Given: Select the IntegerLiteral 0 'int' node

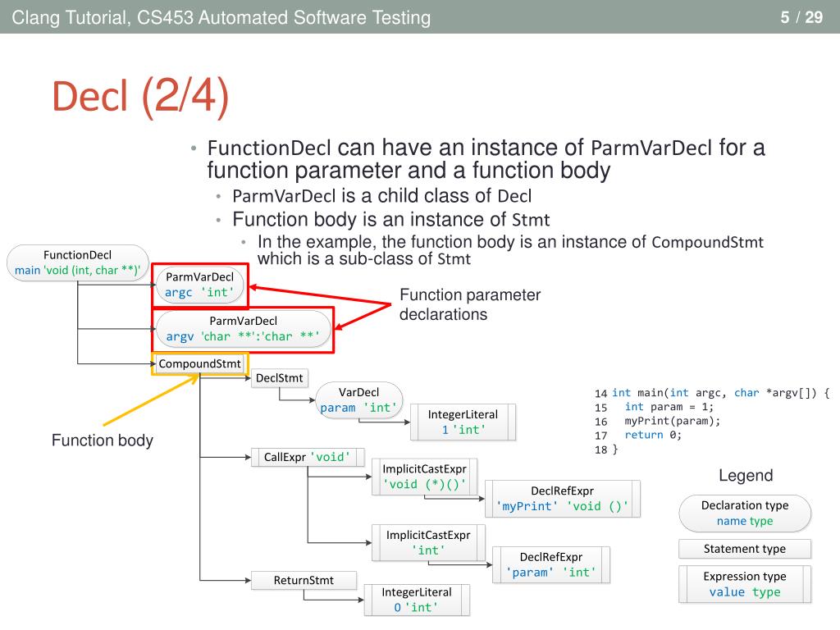Looking at the screenshot, I should [x=417, y=600].
